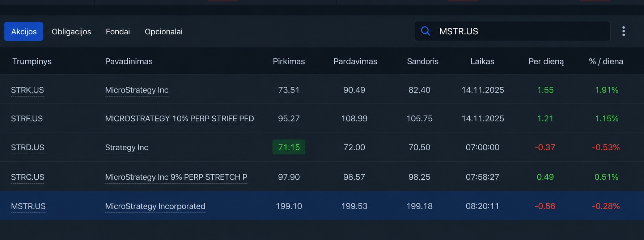The width and height of the screenshot is (644, 240).
Task: Click STRC.US ask price 98.57
Action: tap(354, 177)
